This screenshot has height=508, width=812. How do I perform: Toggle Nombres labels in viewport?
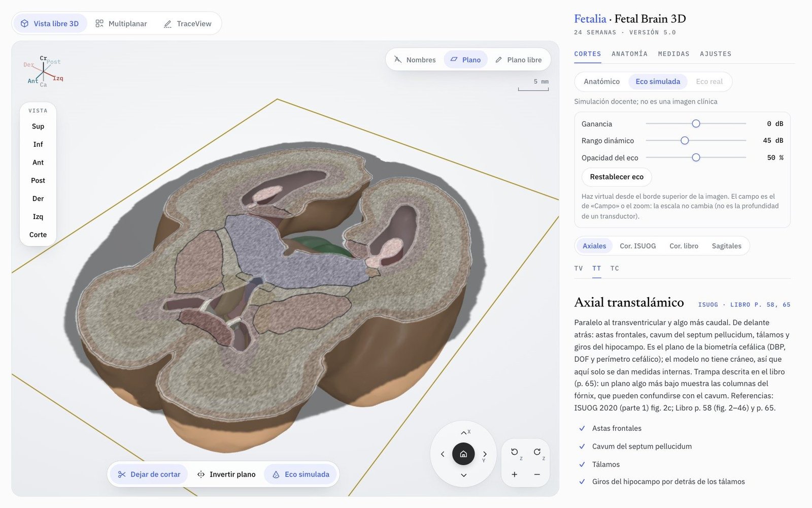point(415,59)
